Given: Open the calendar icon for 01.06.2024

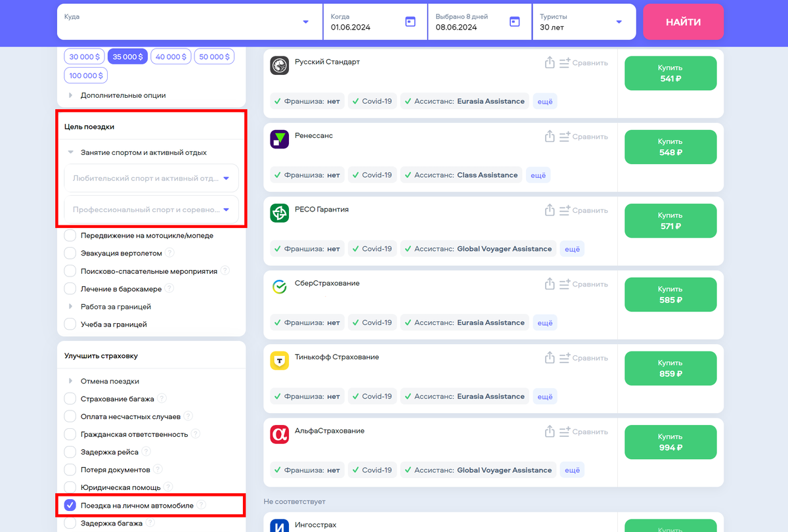Looking at the screenshot, I should [410, 22].
